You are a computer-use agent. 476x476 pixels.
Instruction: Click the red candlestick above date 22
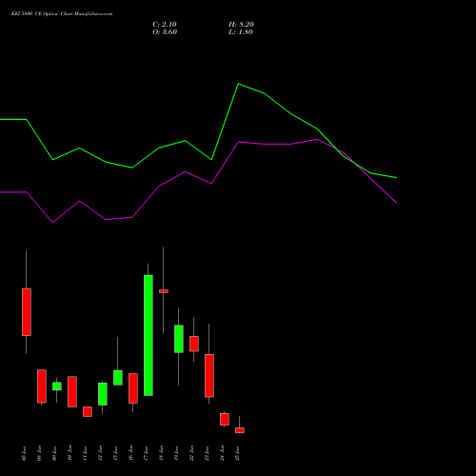coord(194,344)
